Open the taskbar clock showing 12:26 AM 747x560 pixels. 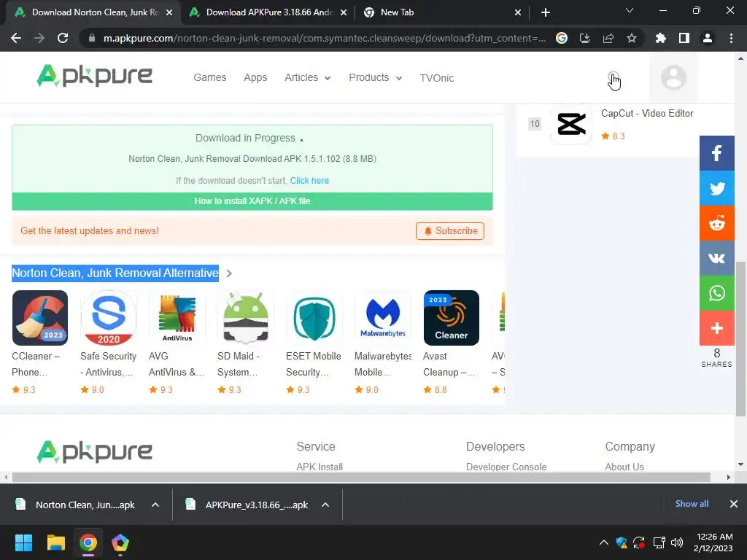pos(713,542)
